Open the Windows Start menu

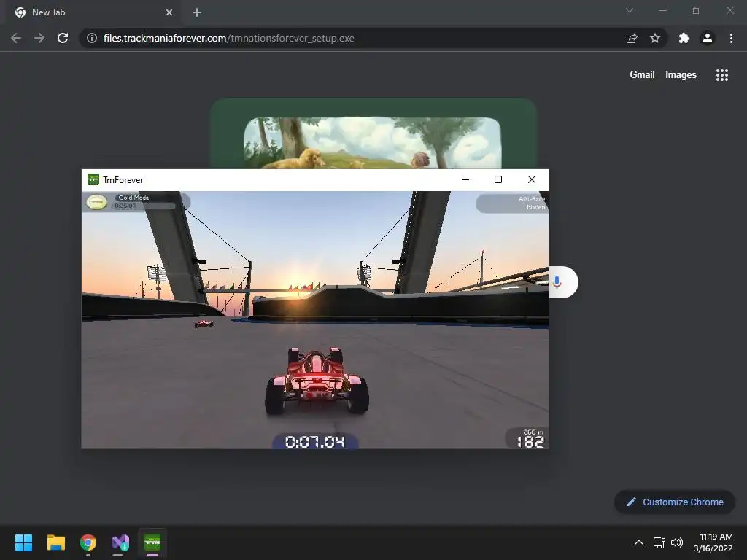23,542
